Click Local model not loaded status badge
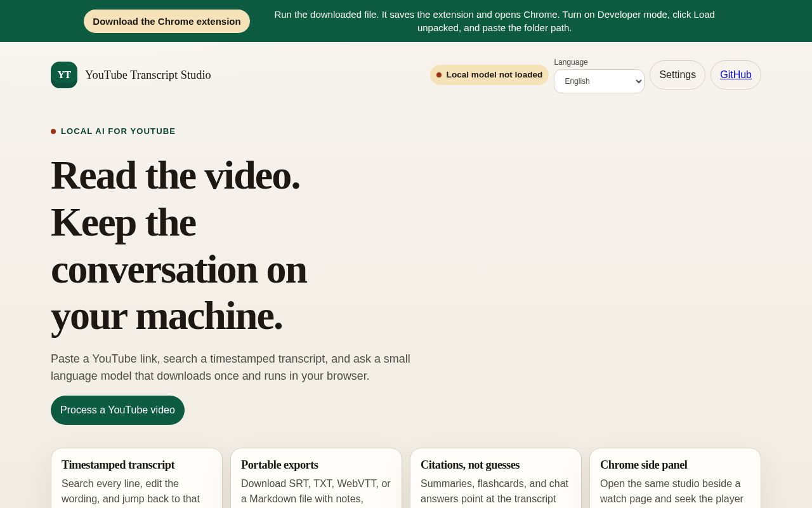 point(489,75)
